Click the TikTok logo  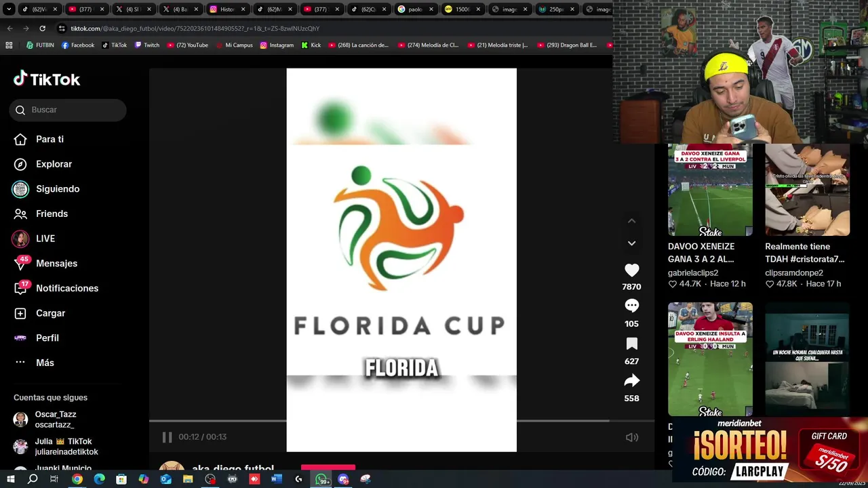coord(47,79)
